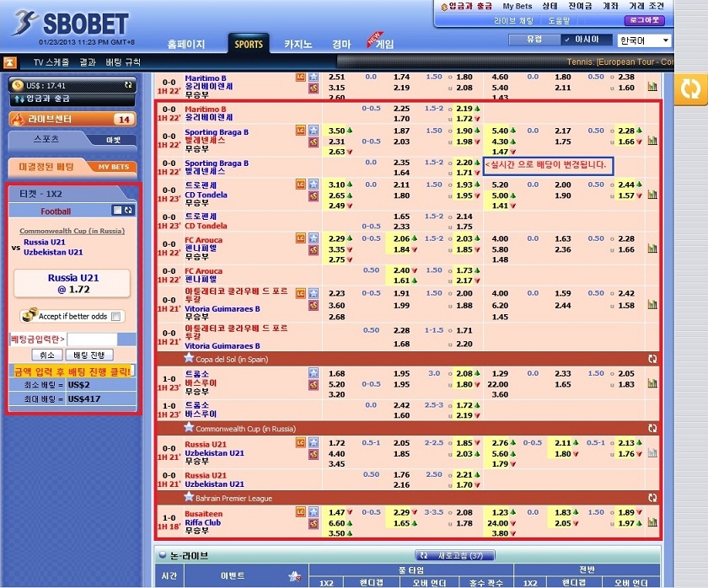Open the 결과 menu item
708x588 pixels.
(x=88, y=62)
